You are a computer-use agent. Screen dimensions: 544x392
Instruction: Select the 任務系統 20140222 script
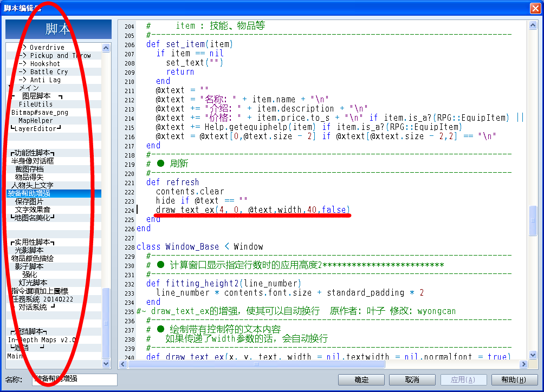tap(54, 299)
